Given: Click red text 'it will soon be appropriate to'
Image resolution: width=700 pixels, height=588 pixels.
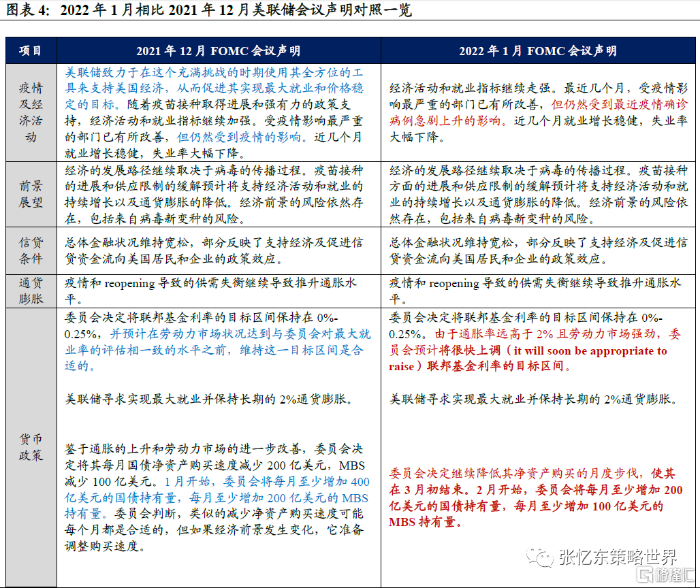Looking at the screenshot, I should click(590, 351).
